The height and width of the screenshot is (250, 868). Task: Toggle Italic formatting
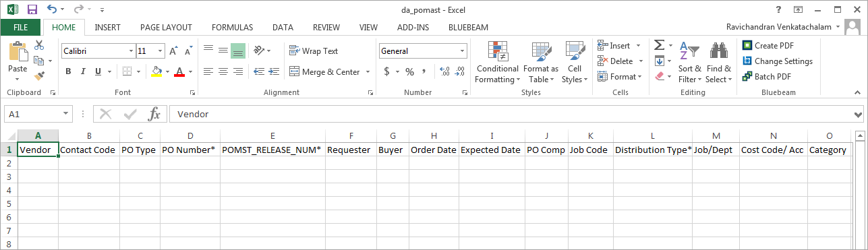click(84, 71)
